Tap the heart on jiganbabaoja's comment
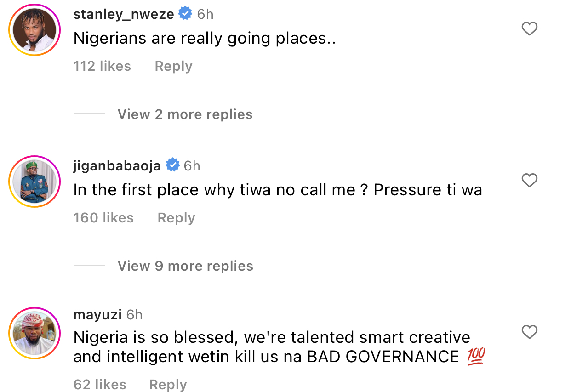The width and height of the screenshot is (571, 392). point(530,181)
